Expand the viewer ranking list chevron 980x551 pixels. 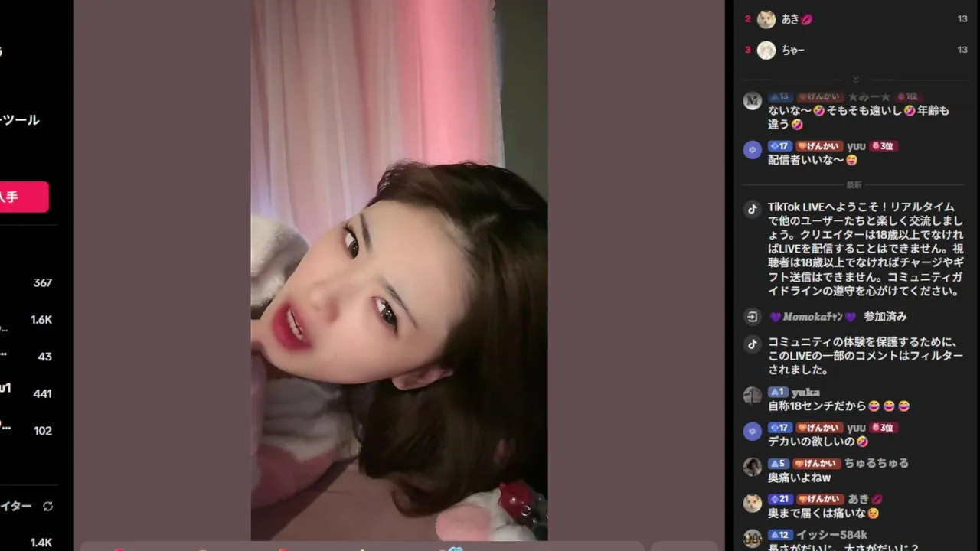coord(855,80)
